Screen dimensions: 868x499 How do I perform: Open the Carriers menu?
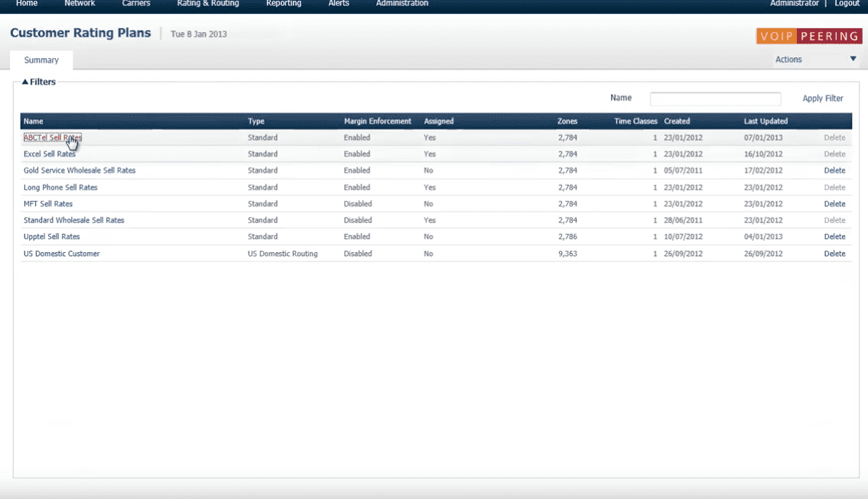click(136, 4)
